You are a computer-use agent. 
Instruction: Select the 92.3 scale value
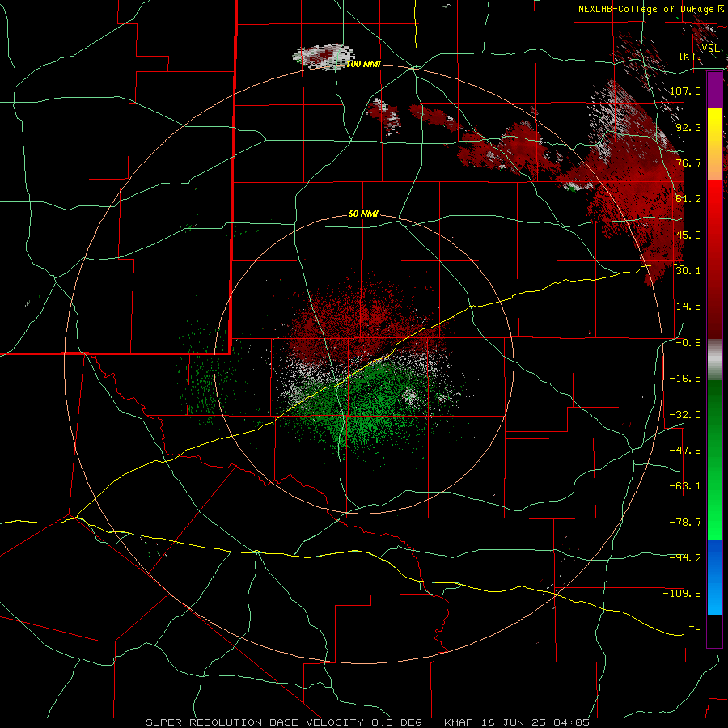point(688,127)
